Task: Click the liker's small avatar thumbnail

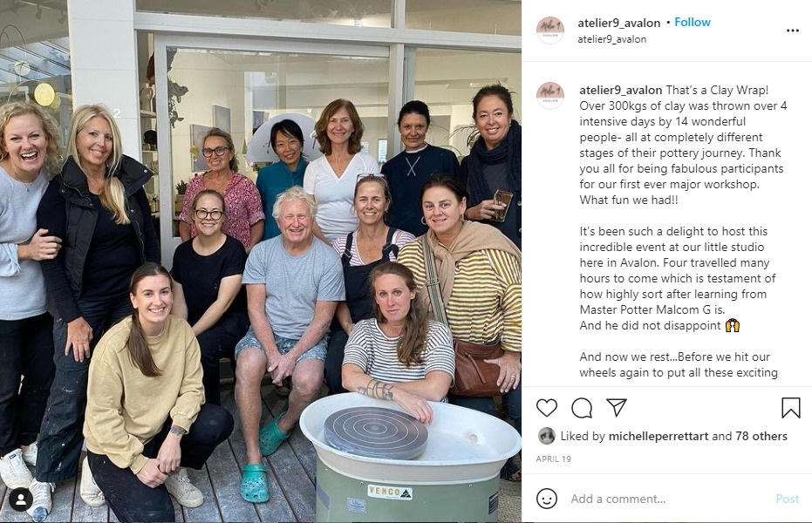Action: point(546,436)
